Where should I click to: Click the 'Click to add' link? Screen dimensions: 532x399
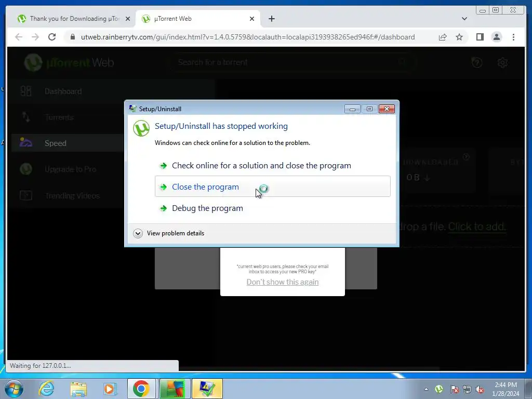click(x=477, y=227)
